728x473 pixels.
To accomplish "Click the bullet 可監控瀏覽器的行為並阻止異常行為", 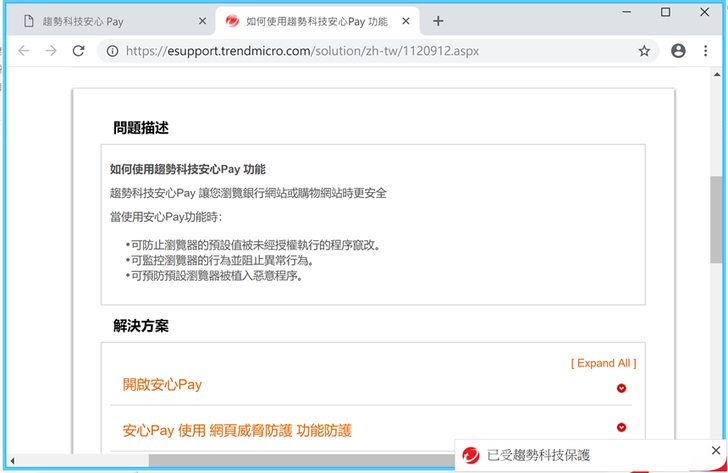I will pyautogui.click(x=222, y=260).
